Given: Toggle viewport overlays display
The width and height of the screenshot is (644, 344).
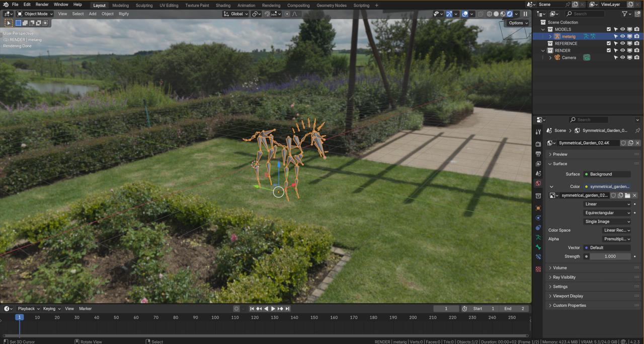Looking at the screenshot, I should click(x=465, y=14).
